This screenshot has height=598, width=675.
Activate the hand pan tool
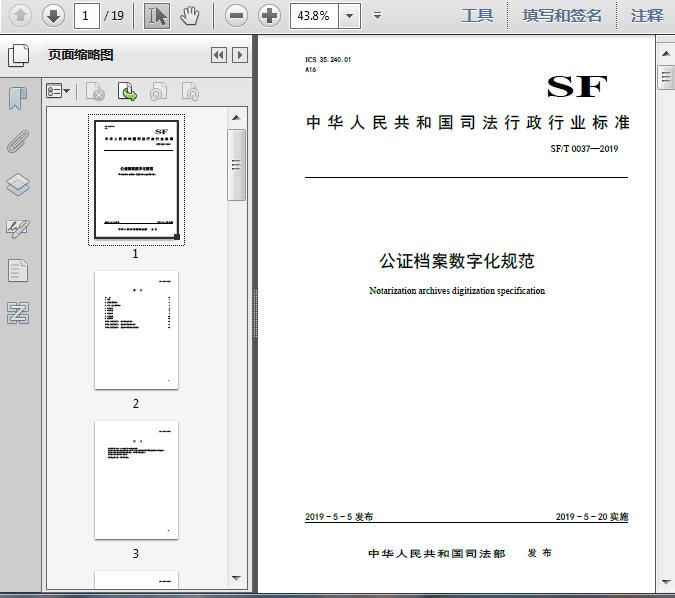coord(189,16)
